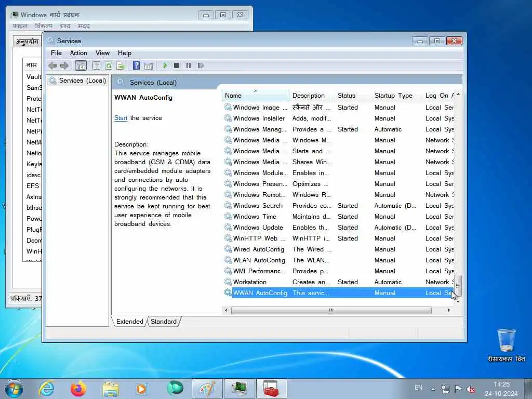Open the फ़ाइल menu in Task Manager window
The image size is (532, 399).
point(20,26)
